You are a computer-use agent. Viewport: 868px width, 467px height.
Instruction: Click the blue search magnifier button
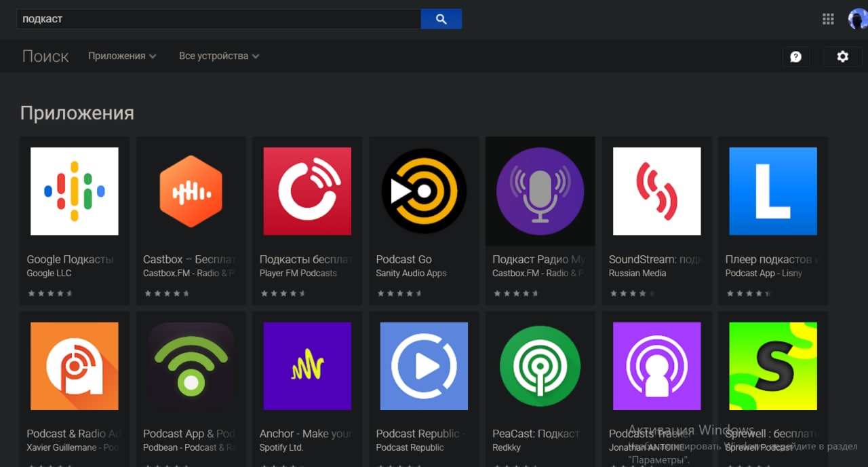441,19
